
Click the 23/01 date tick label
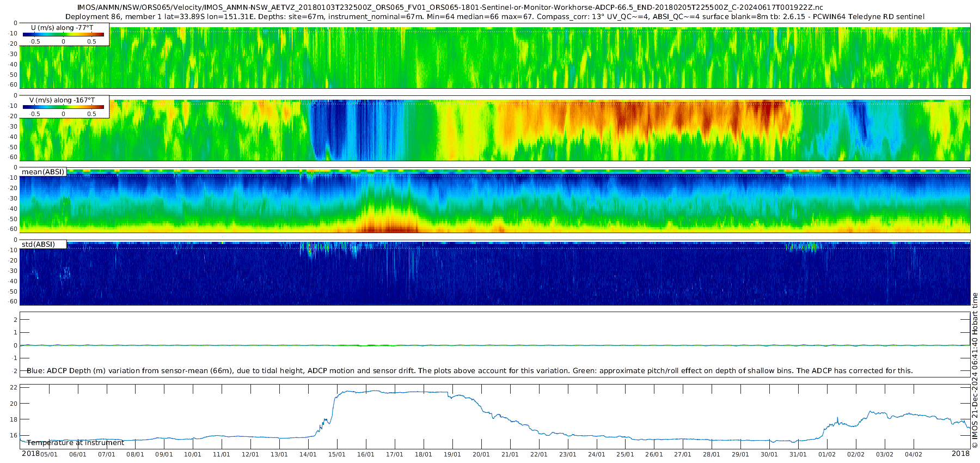coord(567,454)
